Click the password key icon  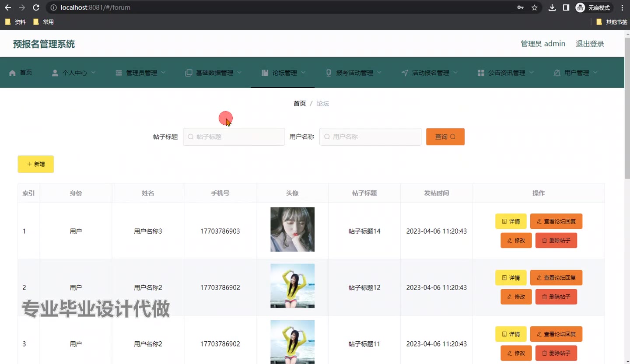tap(520, 7)
